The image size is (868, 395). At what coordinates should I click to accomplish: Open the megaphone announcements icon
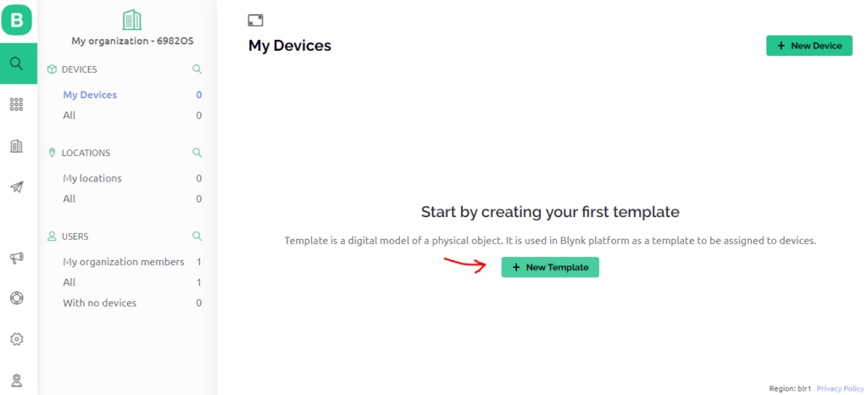(17, 257)
